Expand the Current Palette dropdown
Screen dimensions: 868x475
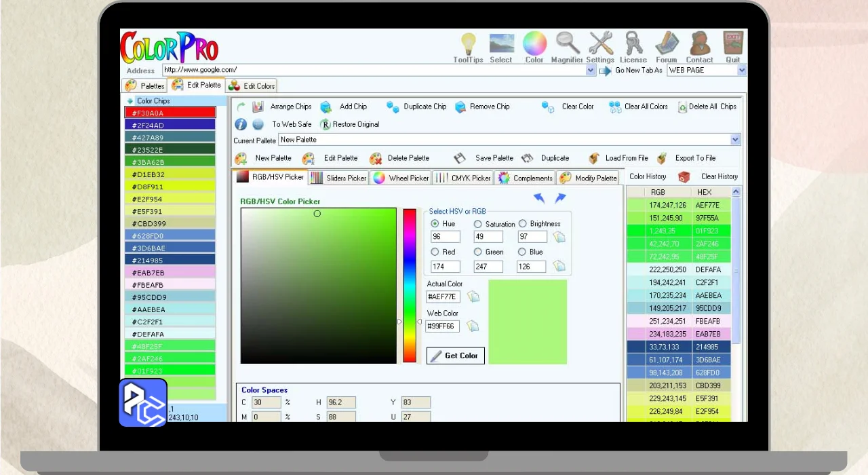735,140
